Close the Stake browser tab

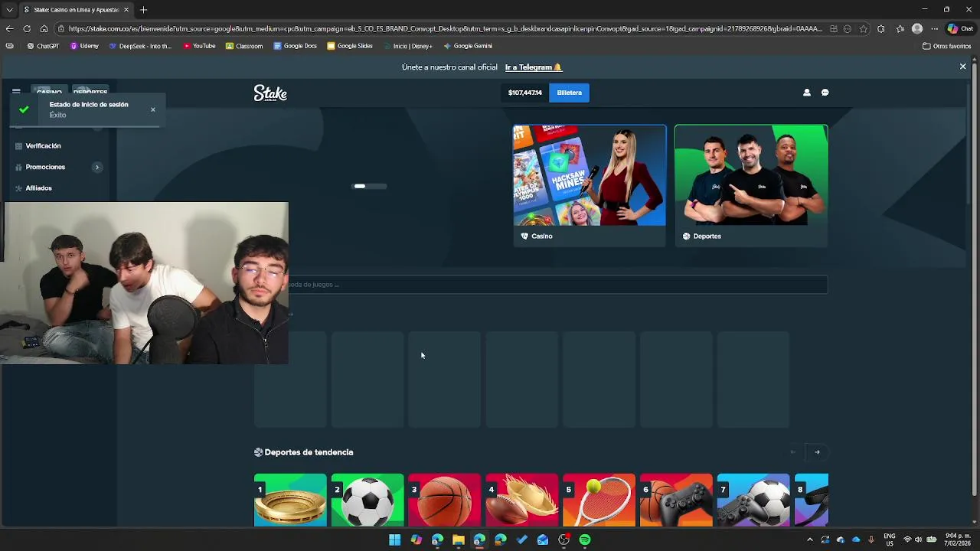(126, 10)
